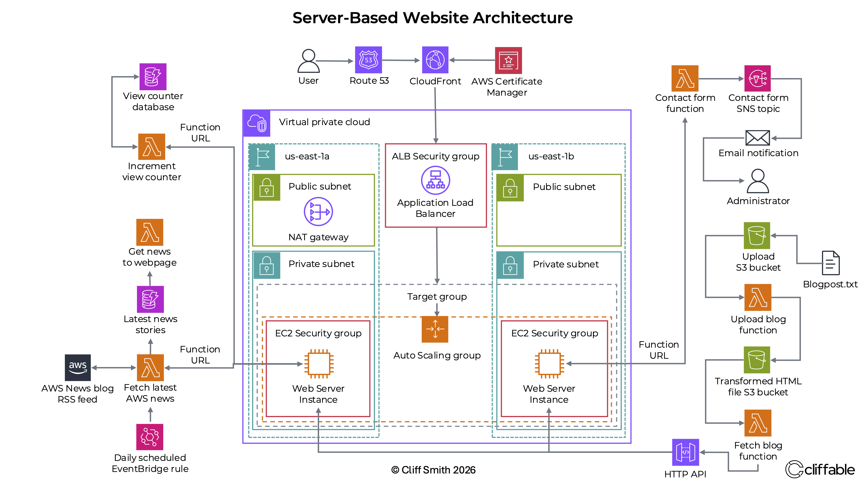Click the View counter database icon
This screenshot has height=488, width=868.
pos(153,77)
